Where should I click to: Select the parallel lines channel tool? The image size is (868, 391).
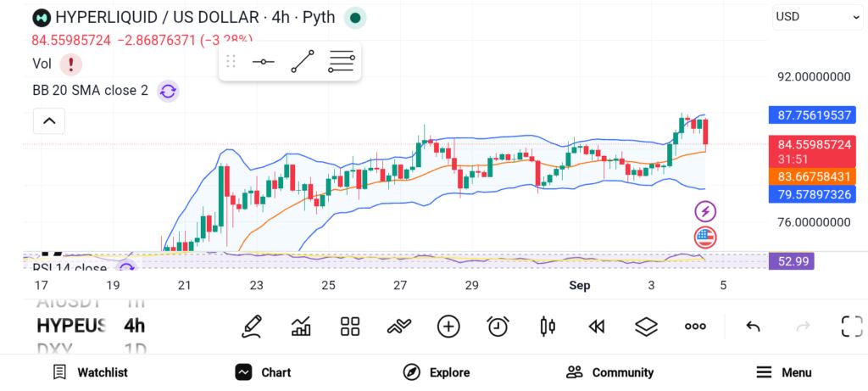[x=341, y=61]
